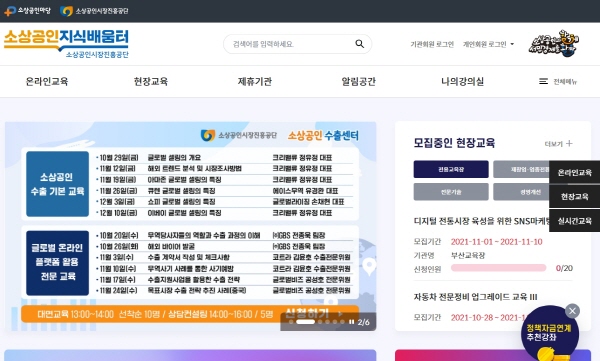
Task: Open the 나의강의실 menu
Action: click(462, 81)
